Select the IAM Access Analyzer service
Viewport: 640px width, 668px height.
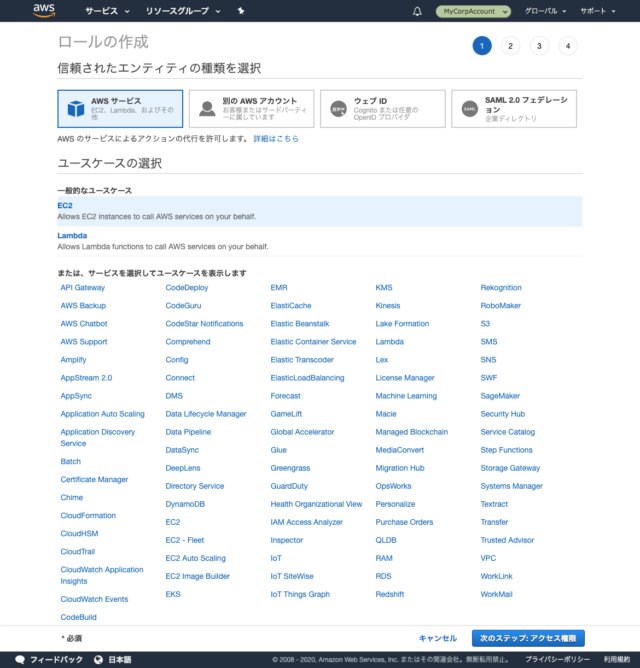coord(306,522)
